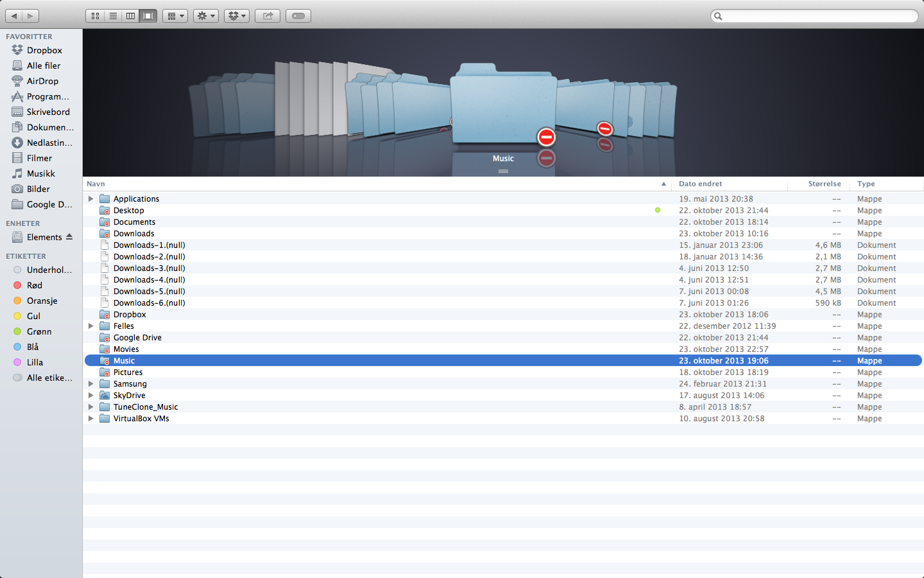Sort by the Type column

tap(887, 184)
